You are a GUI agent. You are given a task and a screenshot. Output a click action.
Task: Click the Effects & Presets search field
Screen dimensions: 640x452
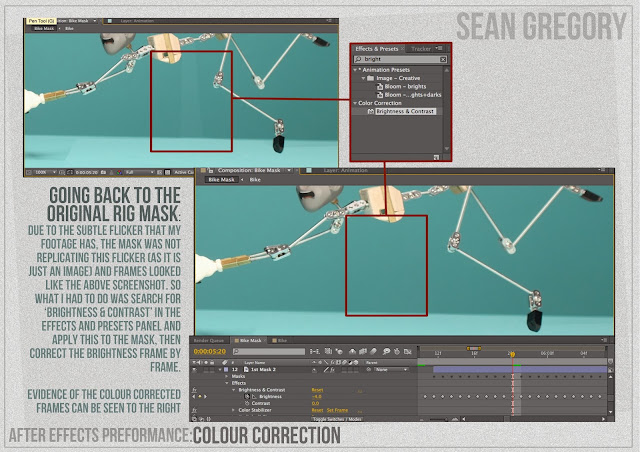[400, 59]
